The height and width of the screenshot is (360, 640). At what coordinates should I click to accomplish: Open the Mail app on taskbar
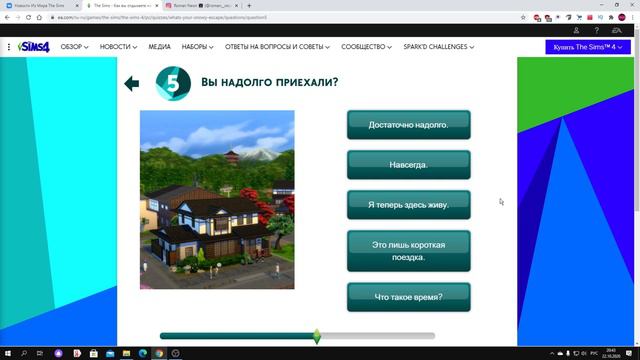coord(110,353)
